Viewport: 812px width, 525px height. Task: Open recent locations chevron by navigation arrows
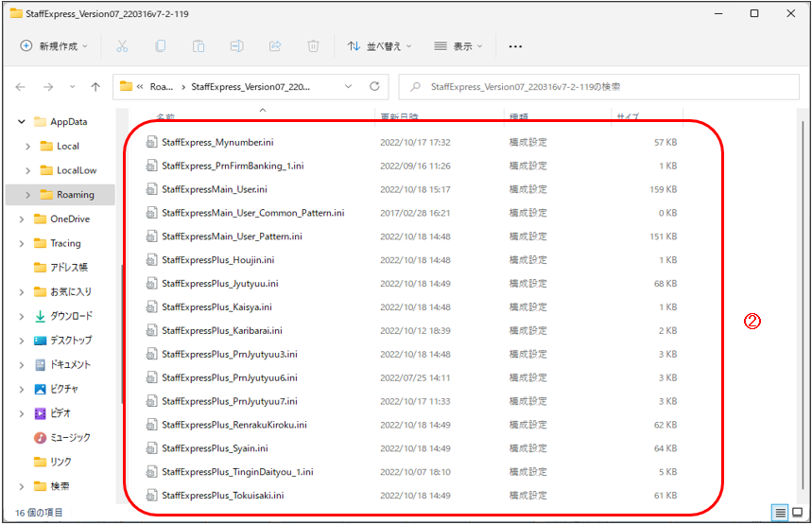(x=73, y=87)
